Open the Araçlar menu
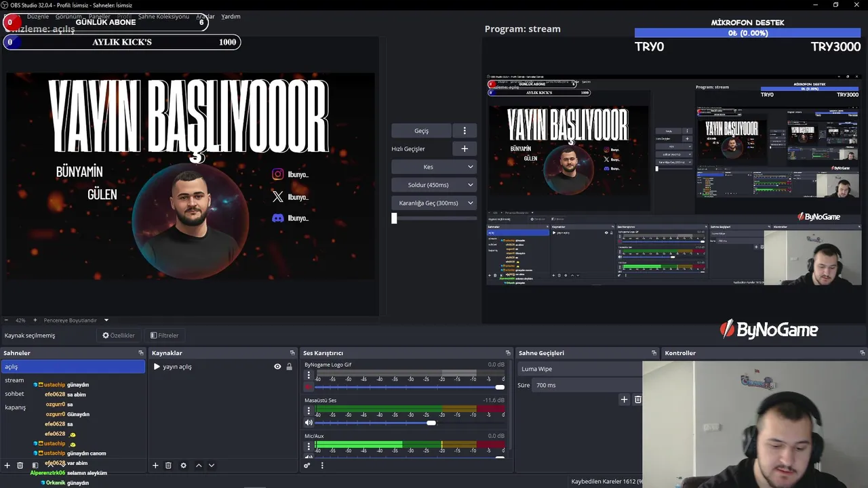 tap(205, 16)
